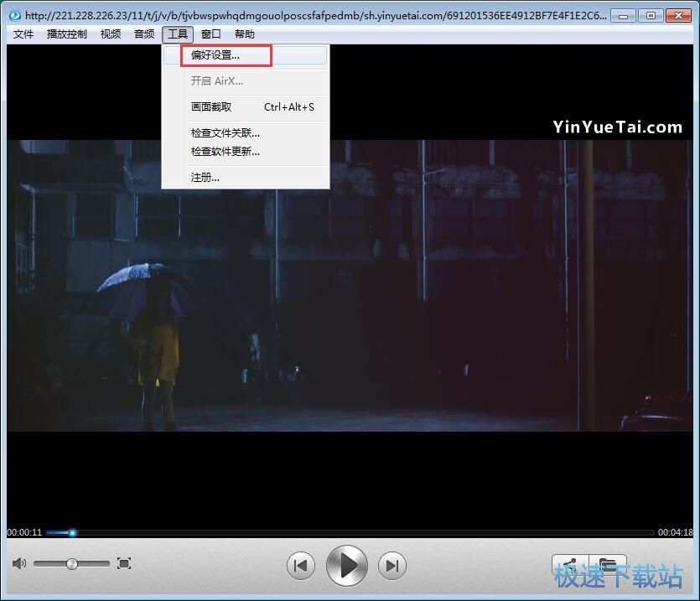Click the progress bar playhead handle
The image size is (700, 601).
[72, 532]
